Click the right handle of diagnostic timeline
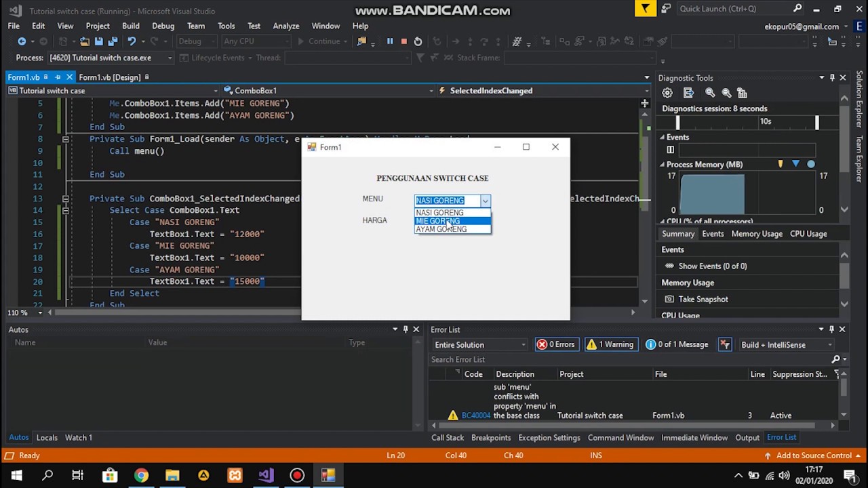Viewport: 868px width, 488px height. tap(817, 122)
